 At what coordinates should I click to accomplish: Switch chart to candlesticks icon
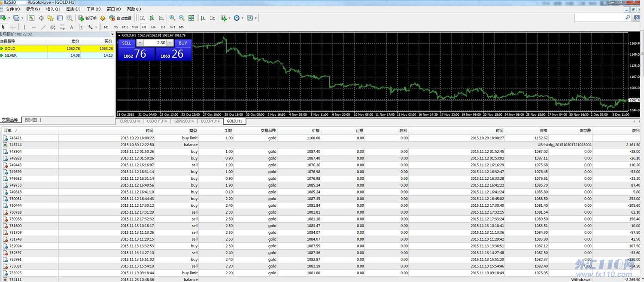[152, 18]
